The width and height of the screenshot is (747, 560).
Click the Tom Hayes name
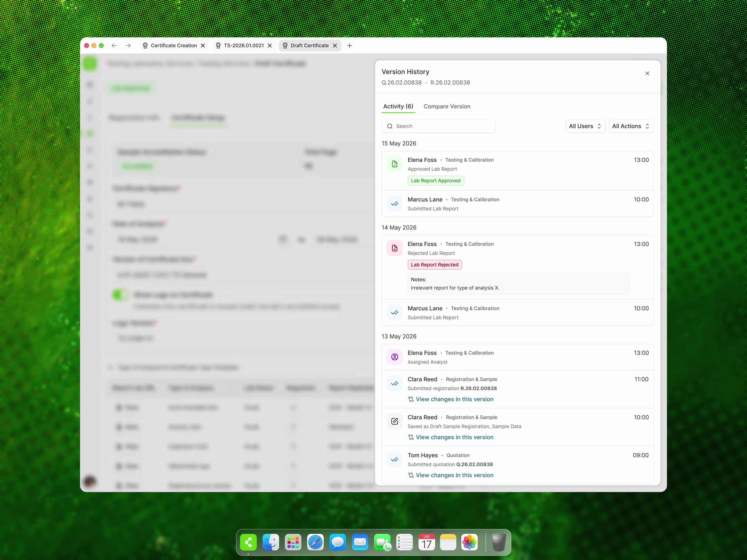point(422,455)
